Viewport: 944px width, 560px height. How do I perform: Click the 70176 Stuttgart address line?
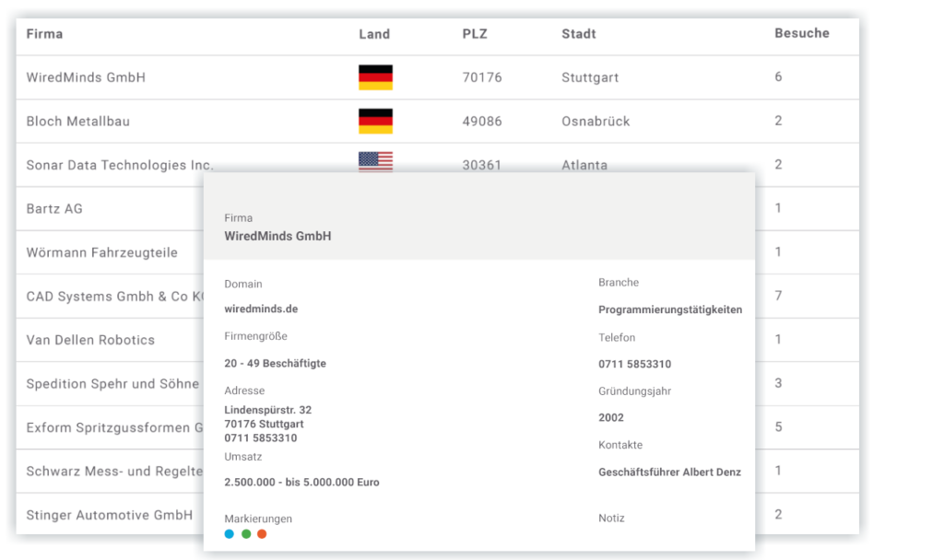click(264, 424)
